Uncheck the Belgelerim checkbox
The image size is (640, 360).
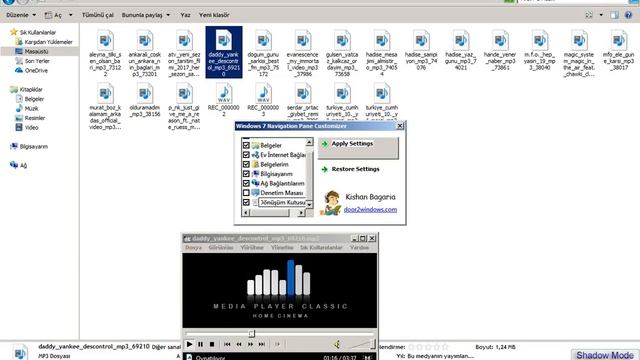click(x=246, y=164)
